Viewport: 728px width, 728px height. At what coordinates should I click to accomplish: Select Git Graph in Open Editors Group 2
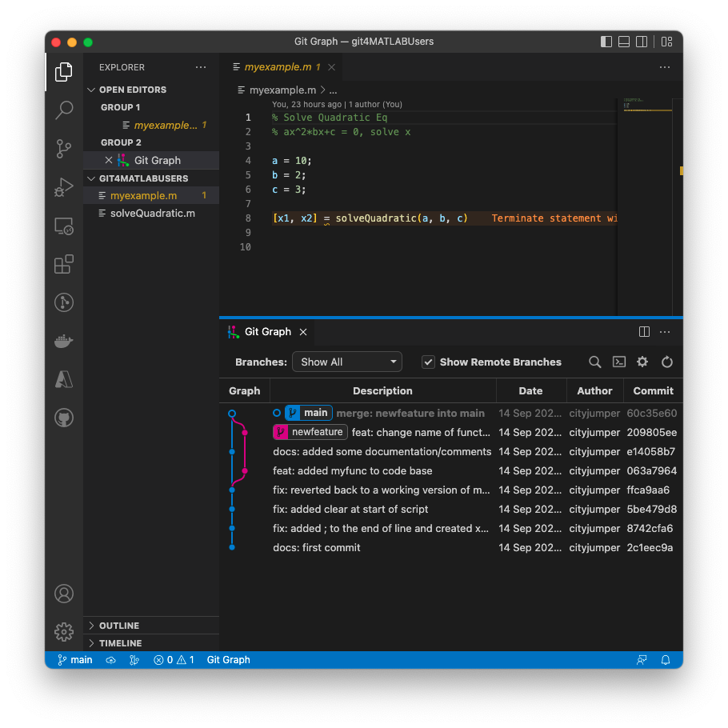(x=151, y=161)
